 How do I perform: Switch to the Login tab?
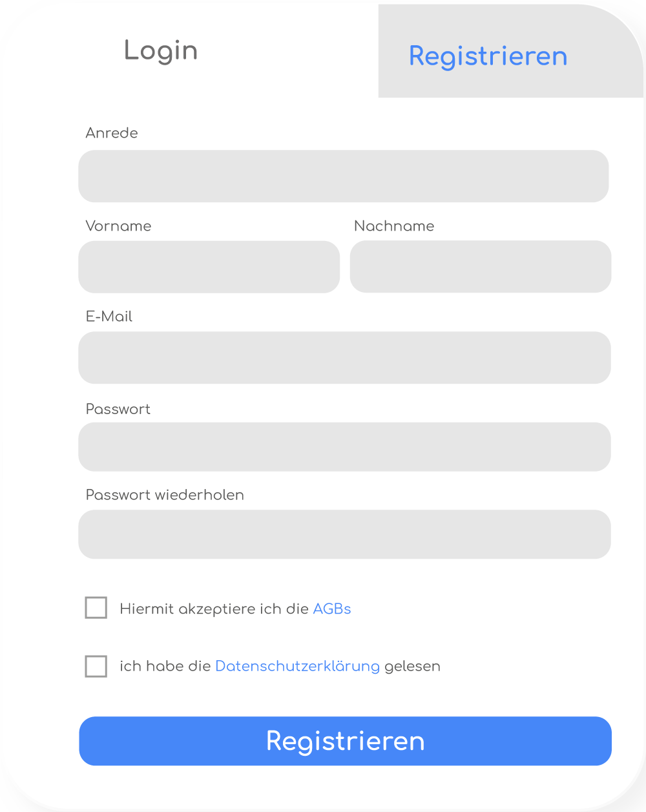(161, 51)
